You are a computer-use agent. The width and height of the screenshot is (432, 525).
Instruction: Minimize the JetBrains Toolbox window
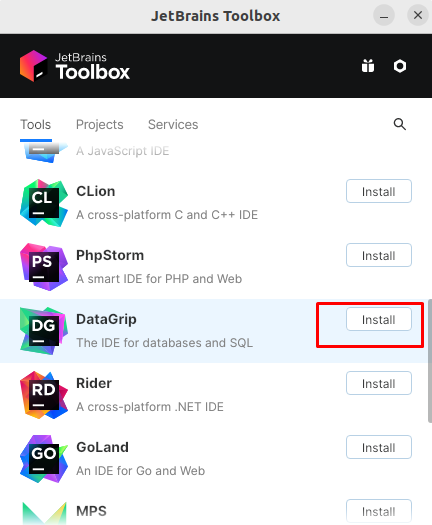[x=384, y=15]
